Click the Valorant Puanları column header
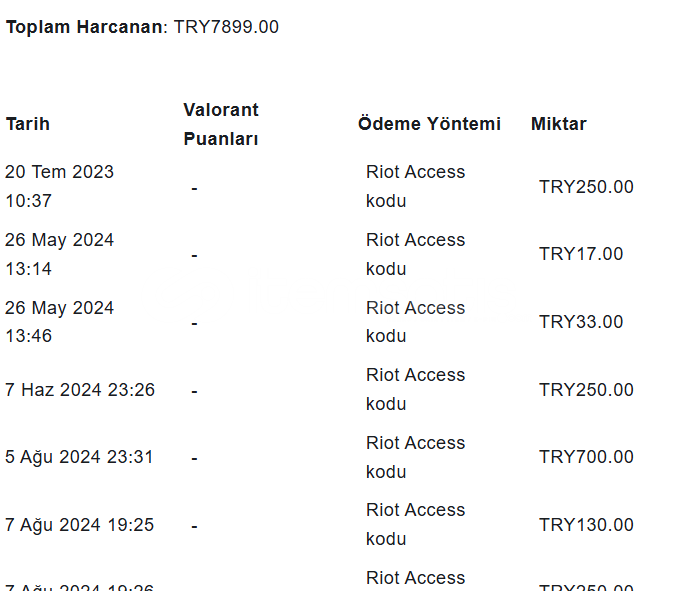Image resolution: width=673 pixels, height=591 pixels. point(221,124)
